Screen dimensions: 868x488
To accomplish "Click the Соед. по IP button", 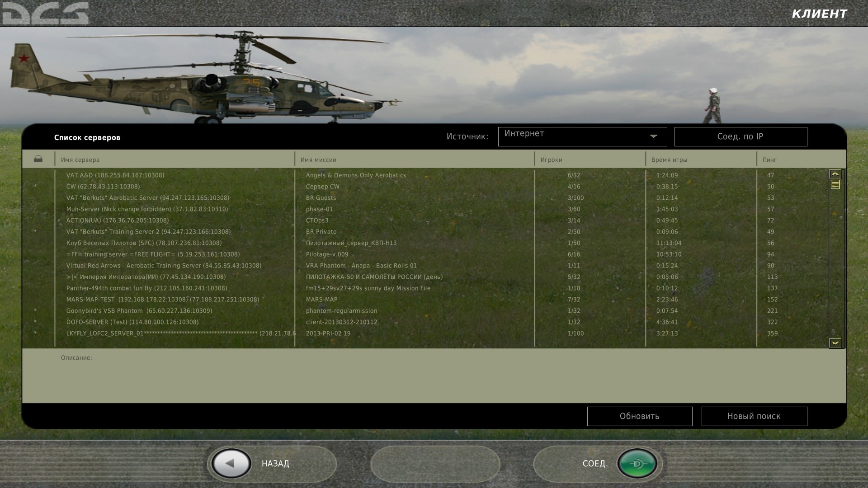I will tap(741, 136).
